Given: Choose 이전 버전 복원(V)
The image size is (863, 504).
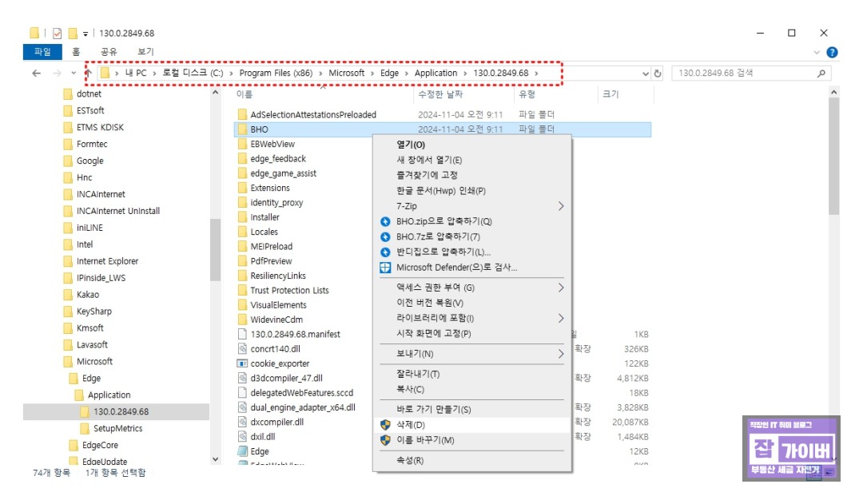Looking at the screenshot, I should tap(472, 304).
